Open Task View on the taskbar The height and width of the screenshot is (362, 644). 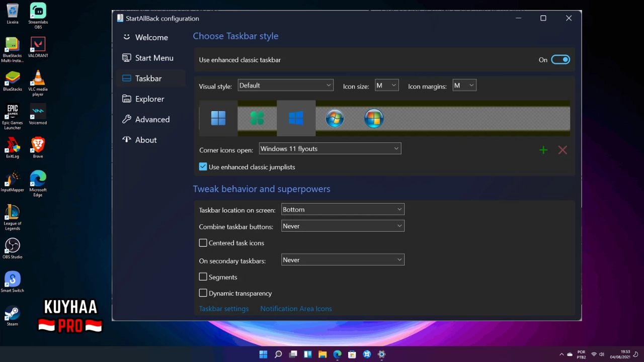[293, 354]
